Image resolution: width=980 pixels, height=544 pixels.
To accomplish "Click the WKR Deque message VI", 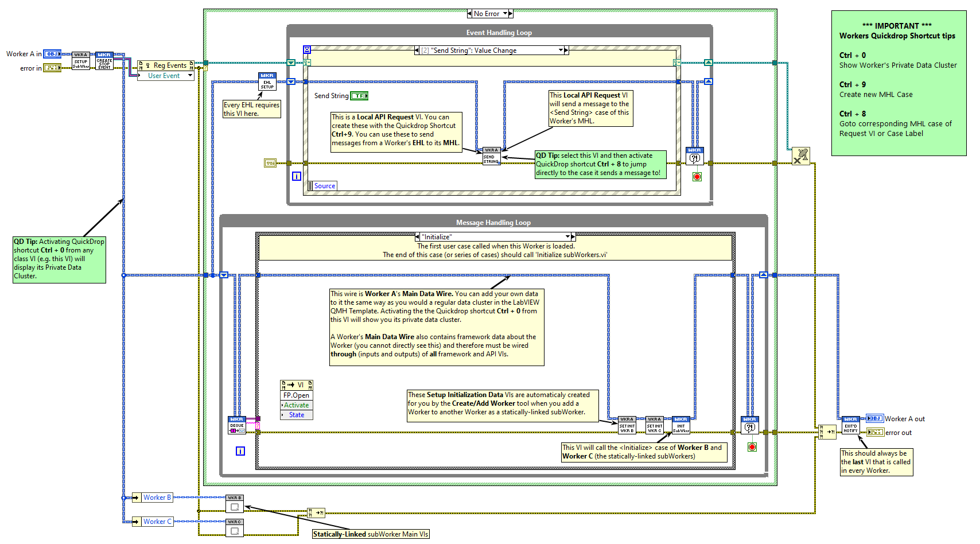I will click(237, 425).
